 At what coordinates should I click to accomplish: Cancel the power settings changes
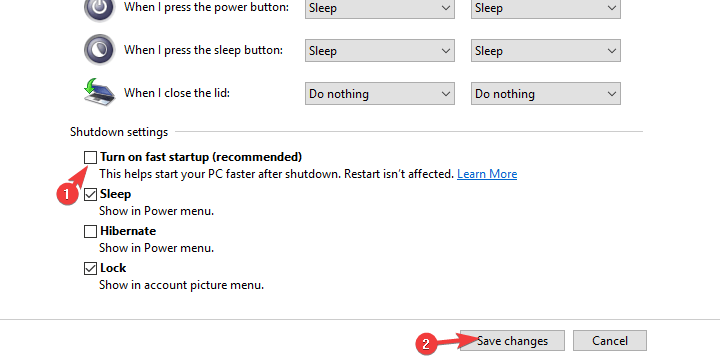609,341
